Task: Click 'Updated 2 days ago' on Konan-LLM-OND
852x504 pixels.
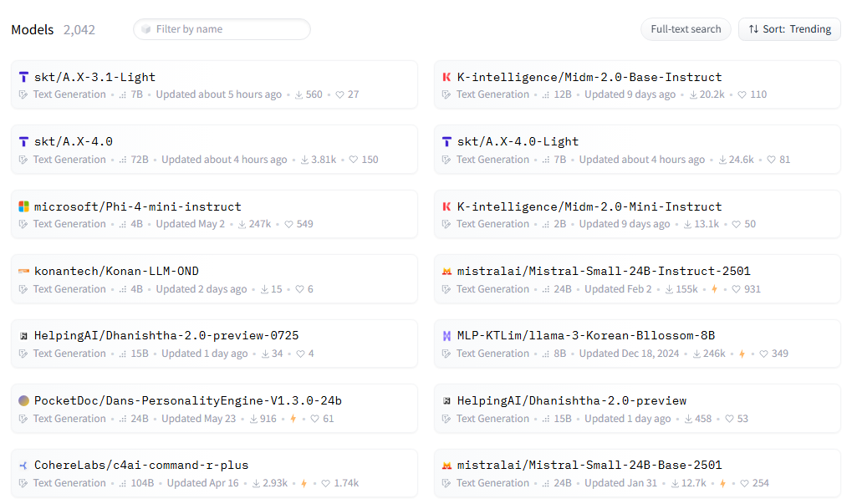Action: 202,289
